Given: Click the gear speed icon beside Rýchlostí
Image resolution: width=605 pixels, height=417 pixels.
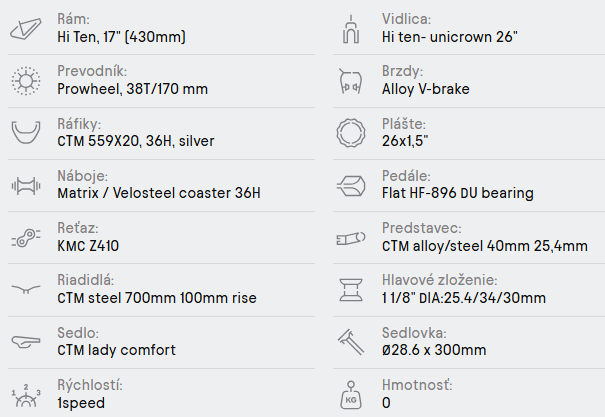Looking at the screenshot, I should coord(24,393).
